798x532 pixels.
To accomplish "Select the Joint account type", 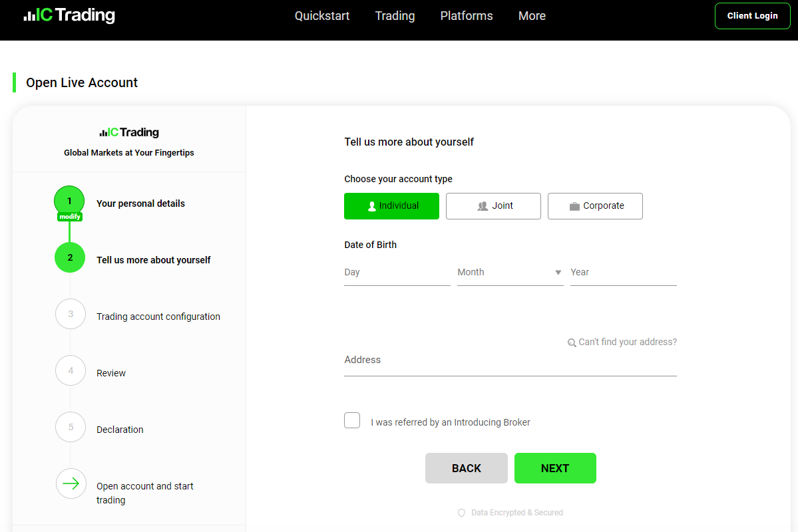I will (493, 206).
